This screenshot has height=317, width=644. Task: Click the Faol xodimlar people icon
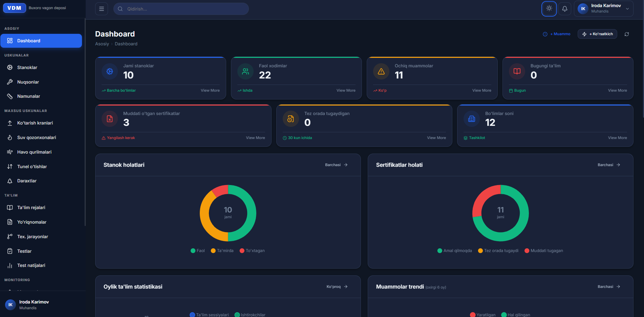point(245,71)
